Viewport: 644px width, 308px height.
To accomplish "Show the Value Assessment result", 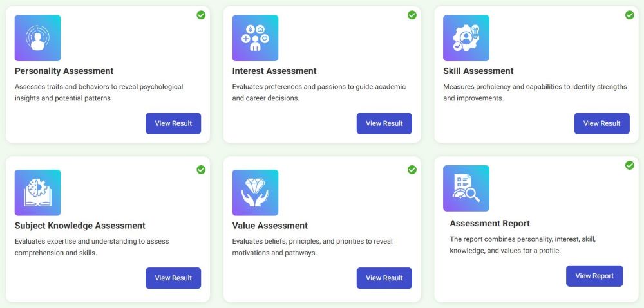I will (384, 278).
